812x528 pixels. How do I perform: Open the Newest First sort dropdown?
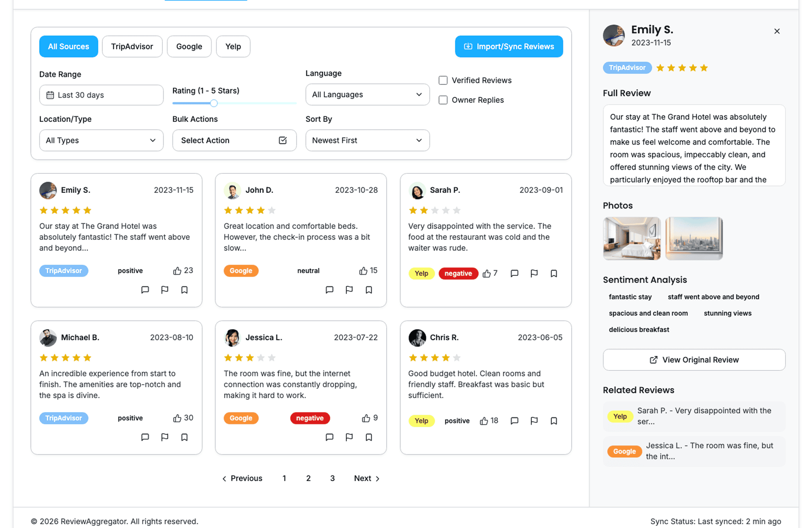[367, 140]
